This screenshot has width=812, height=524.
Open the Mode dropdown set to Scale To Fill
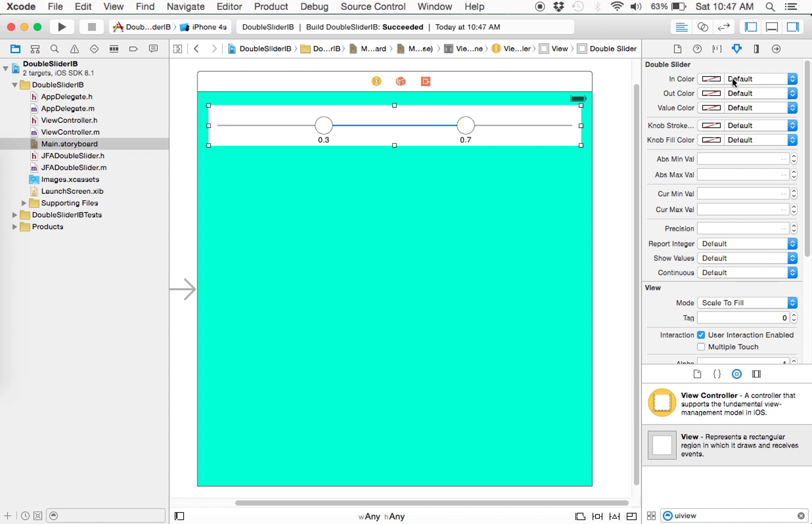pyautogui.click(x=747, y=303)
